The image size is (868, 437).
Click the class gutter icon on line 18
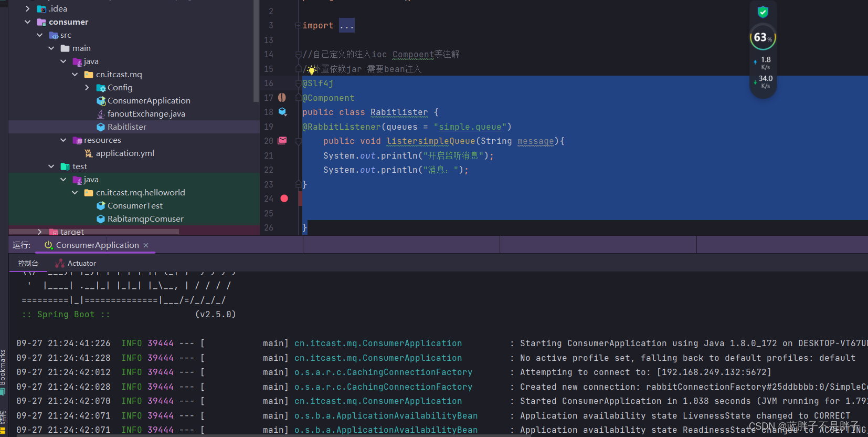pyautogui.click(x=282, y=112)
